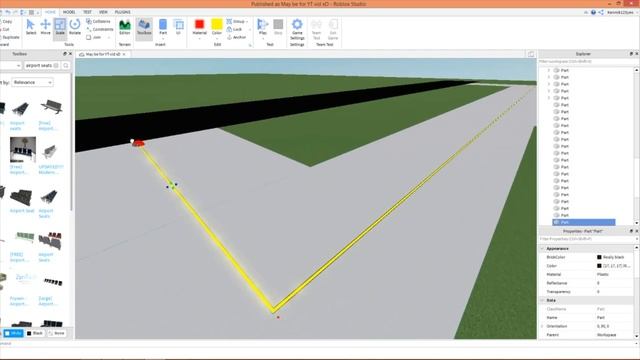Open the UI insert tool
Screen dimensions: 640x360
coord(178,27)
